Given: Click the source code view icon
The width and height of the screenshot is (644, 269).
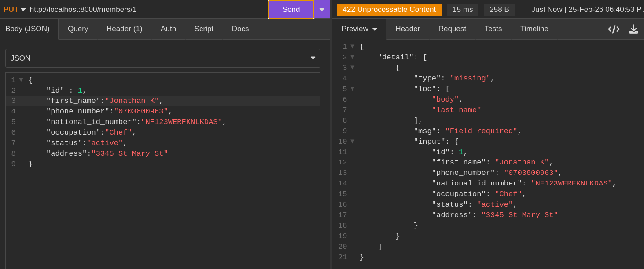Looking at the screenshot, I should (x=614, y=29).
